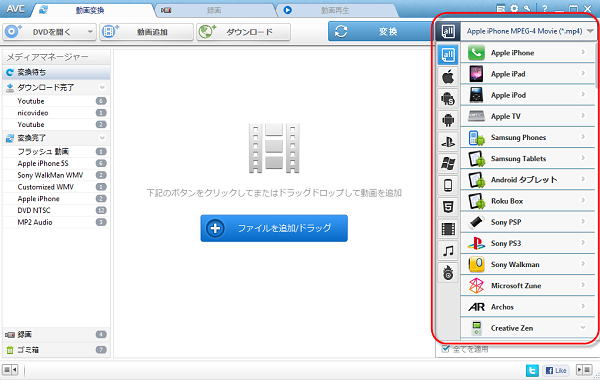The height and width of the screenshot is (380, 600).
Task: Select フラッシュ 動画 entry
Action: [x=56, y=152]
